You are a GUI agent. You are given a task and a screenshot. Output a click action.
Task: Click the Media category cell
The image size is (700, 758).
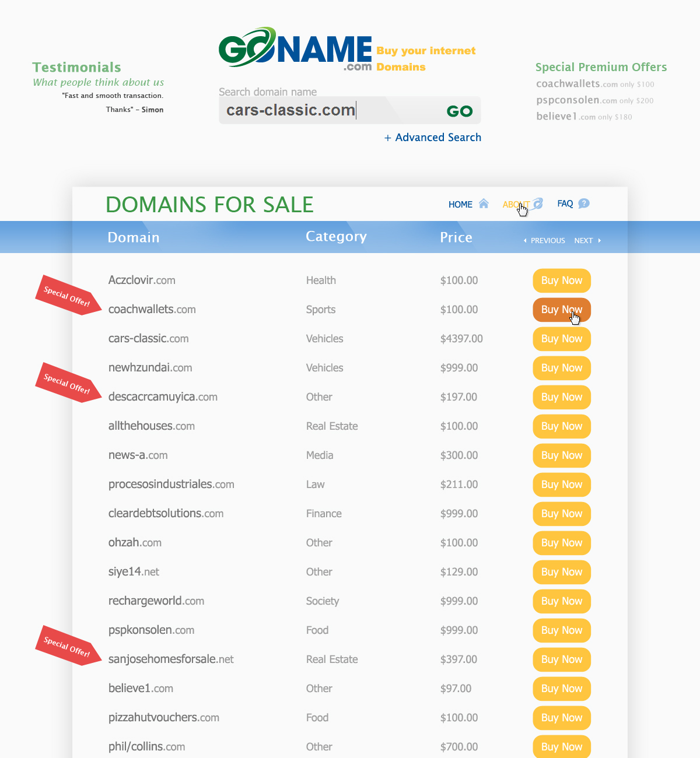coord(320,455)
